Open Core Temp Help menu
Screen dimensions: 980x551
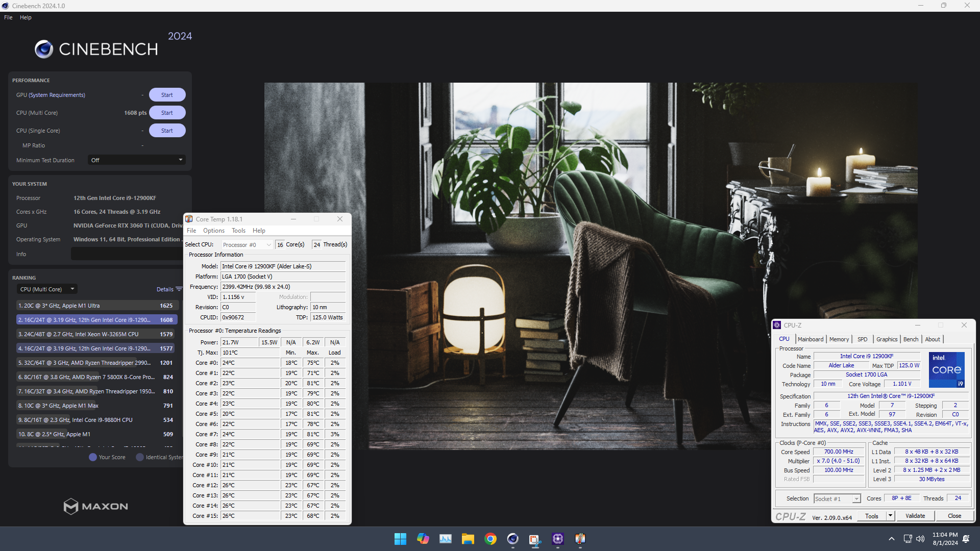click(x=259, y=231)
